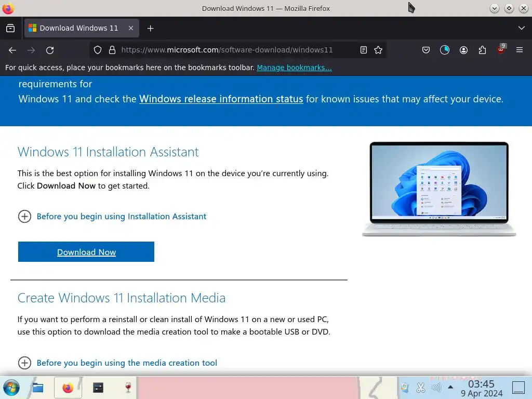
Task: View site security padlock information
Action: (112, 50)
